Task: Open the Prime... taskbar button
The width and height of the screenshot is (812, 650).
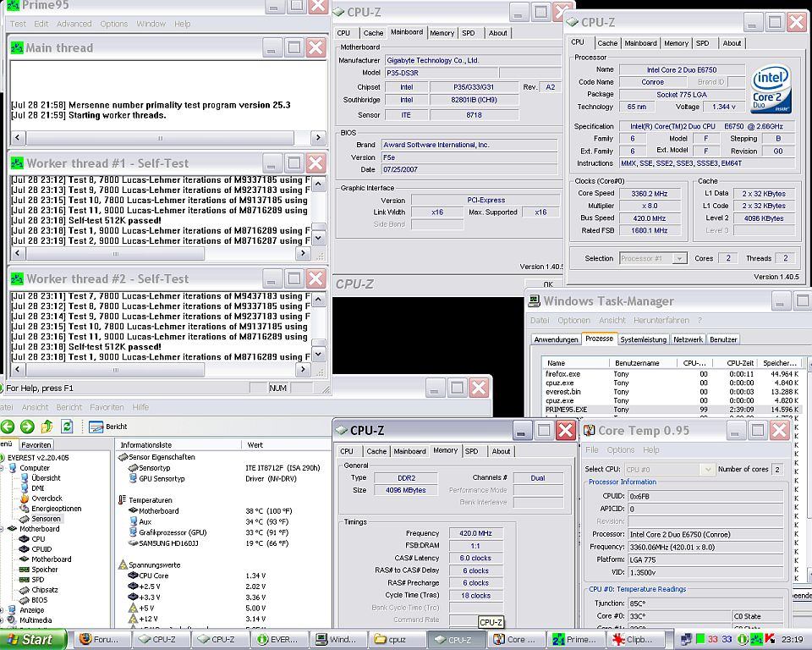Action: [x=573, y=640]
